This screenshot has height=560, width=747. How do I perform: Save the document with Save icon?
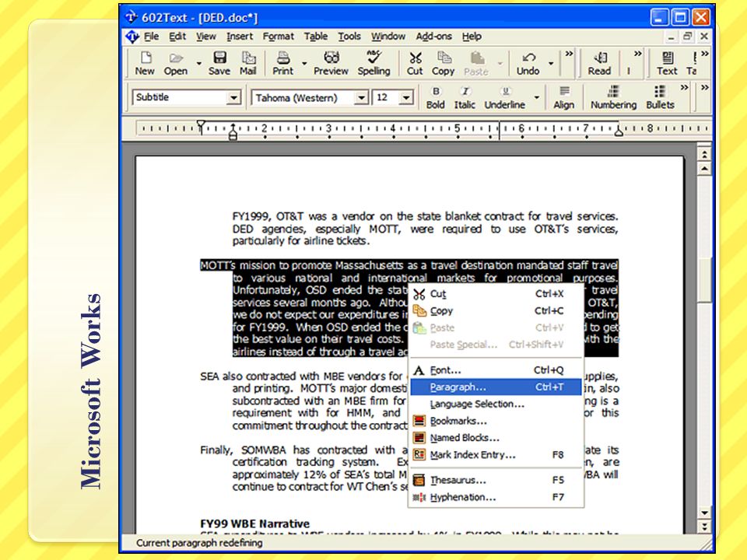click(x=219, y=63)
